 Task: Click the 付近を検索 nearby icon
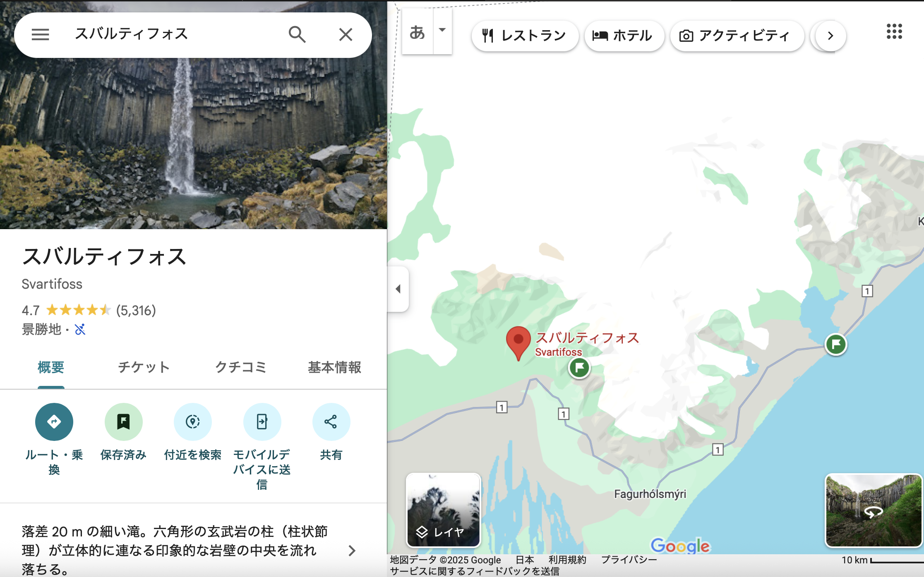[193, 422]
